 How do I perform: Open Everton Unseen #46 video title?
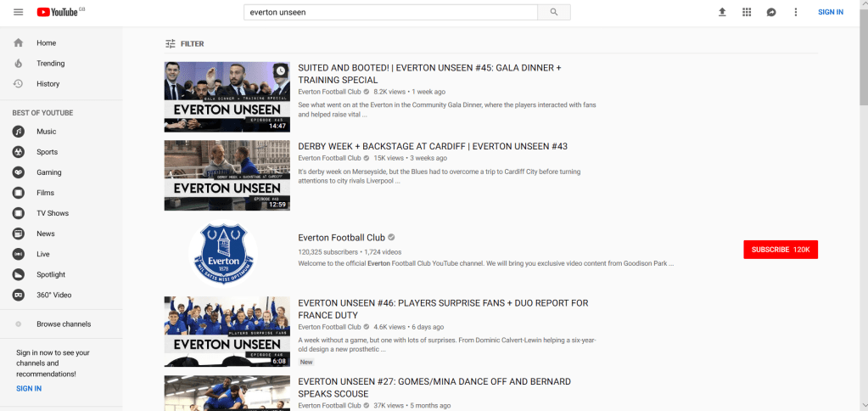coord(443,303)
